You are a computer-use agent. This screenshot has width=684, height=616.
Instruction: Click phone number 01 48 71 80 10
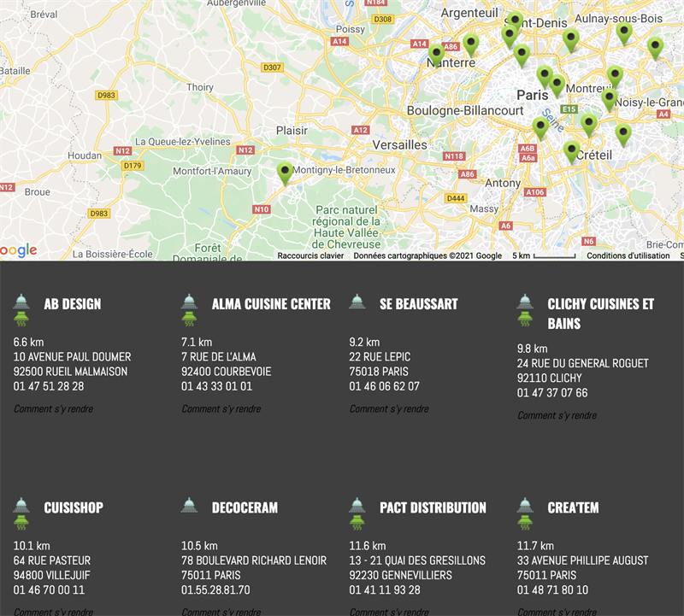(552, 590)
